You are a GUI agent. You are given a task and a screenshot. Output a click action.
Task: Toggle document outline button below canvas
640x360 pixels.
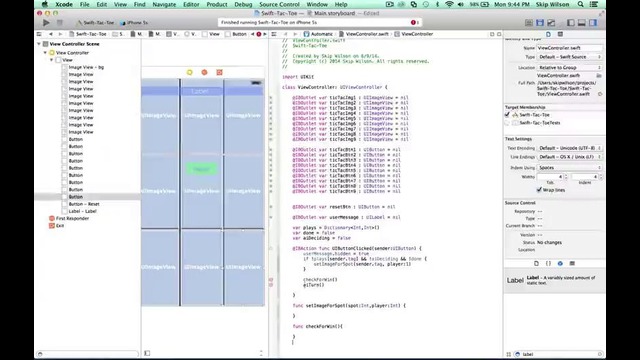[147, 353]
